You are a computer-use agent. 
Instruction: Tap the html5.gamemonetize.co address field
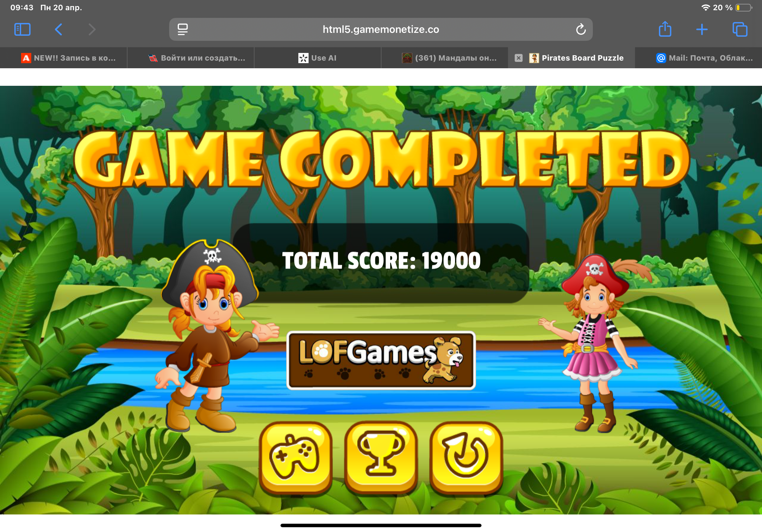tap(381, 30)
